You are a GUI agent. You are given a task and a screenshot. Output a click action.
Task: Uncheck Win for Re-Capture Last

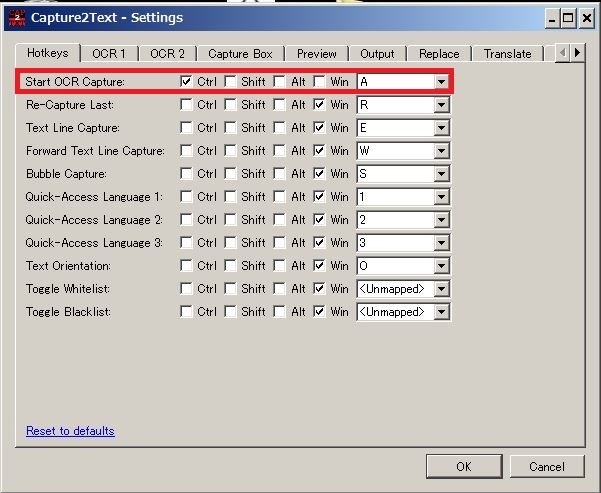(319, 104)
